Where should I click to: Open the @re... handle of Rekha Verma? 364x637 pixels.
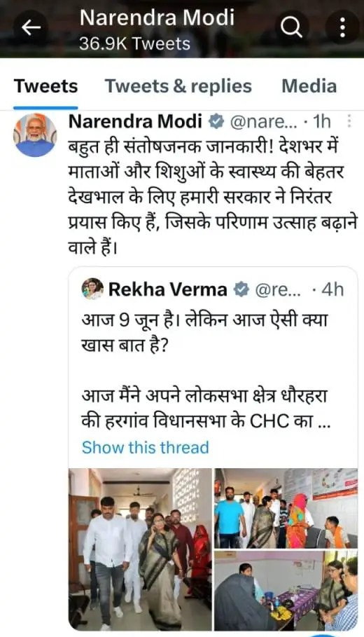278,290
